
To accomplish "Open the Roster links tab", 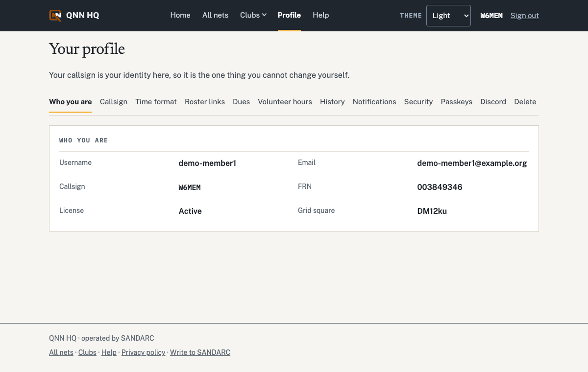I will click(x=205, y=102).
